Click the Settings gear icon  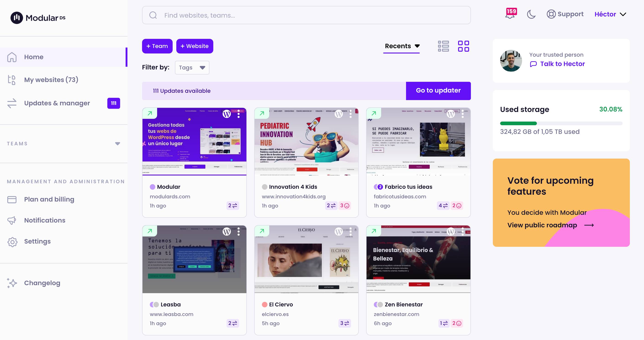pyautogui.click(x=12, y=242)
